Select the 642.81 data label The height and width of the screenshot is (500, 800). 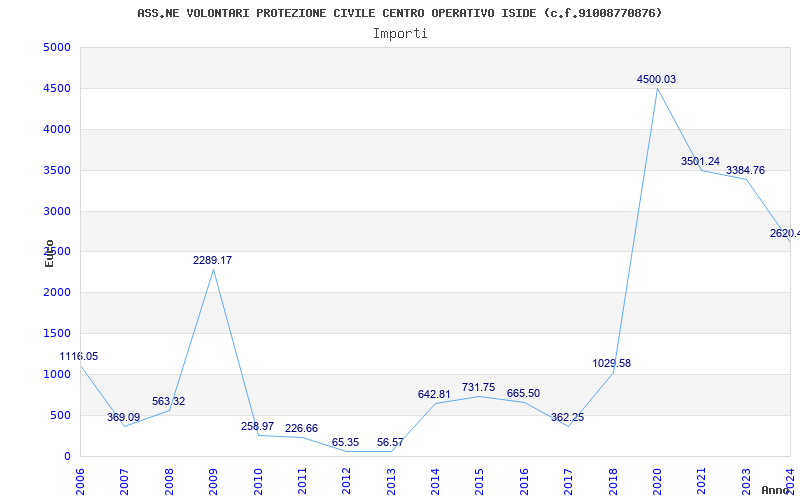point(434,395)
